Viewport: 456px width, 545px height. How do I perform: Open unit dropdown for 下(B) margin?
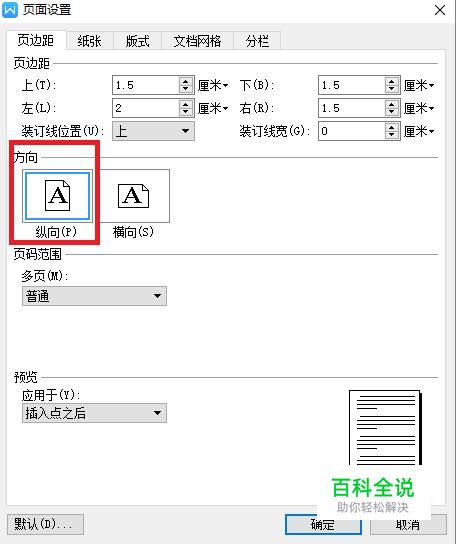[419, 85]
